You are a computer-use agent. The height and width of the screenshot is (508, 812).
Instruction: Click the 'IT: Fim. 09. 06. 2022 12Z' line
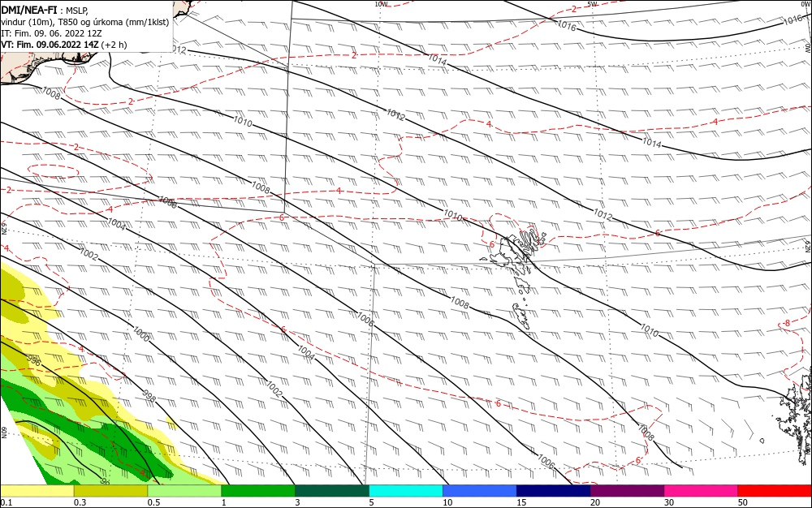[x=51, y=33]
